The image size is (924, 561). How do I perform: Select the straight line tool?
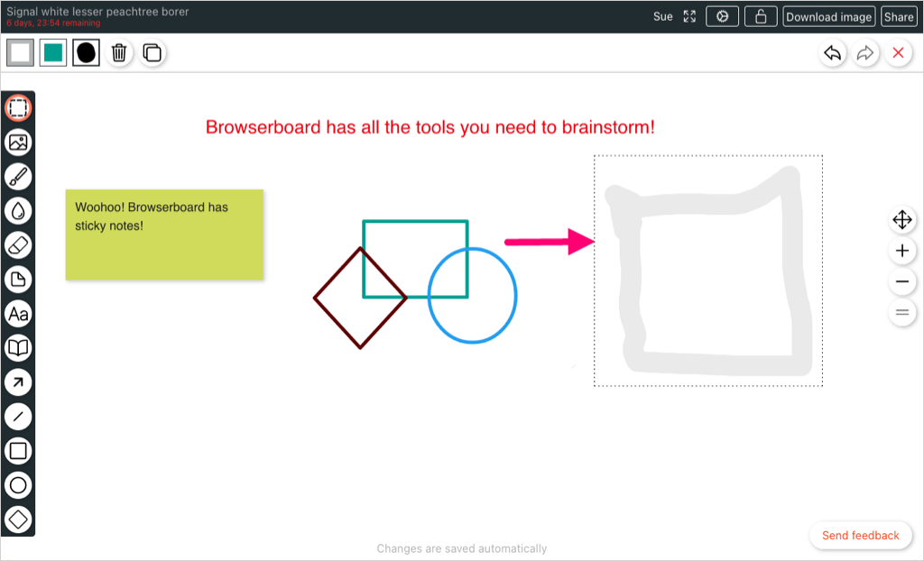[18, 417]
